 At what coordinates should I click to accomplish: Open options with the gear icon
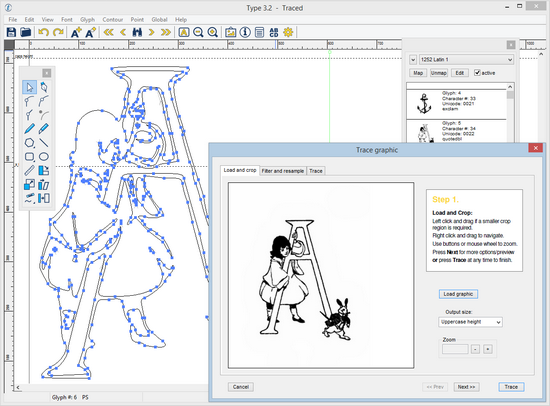(x=288, y=32)
